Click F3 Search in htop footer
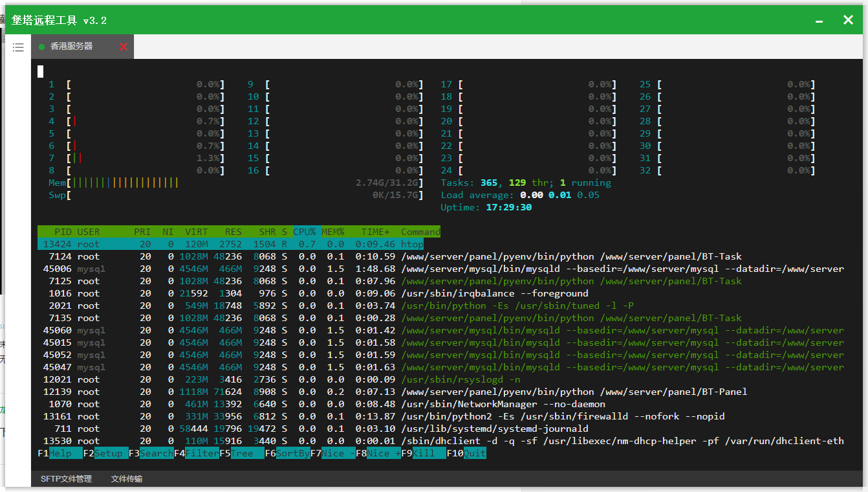Image resolution: width=868 pixels, height=492 pixels. point(151,453)
